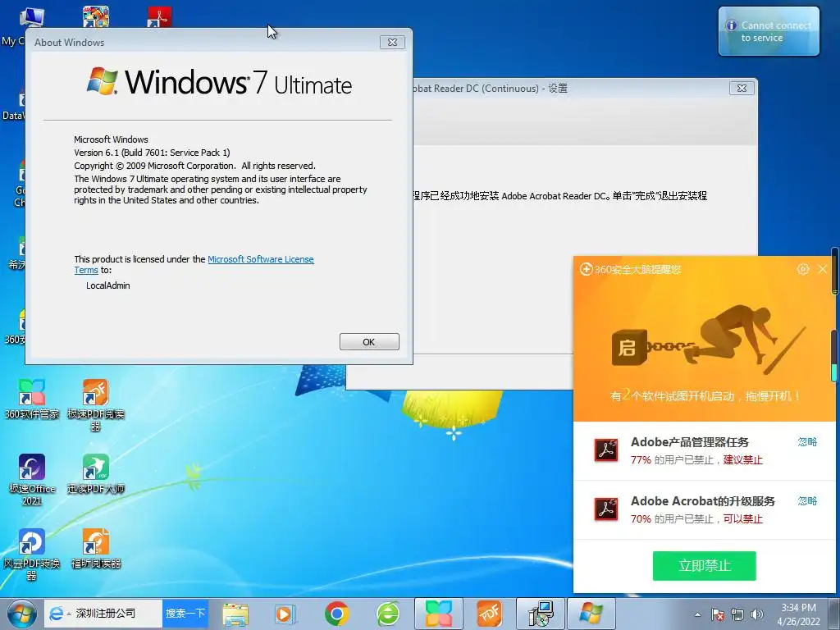Switch to 360软件管家 taskbar window
Screen dimensions: 840x630
click(x=439, y=614)
